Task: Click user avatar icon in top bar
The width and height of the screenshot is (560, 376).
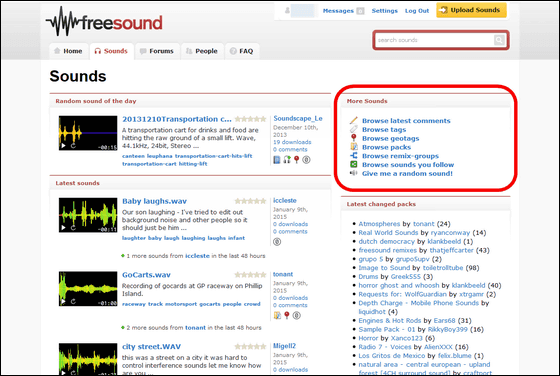Action: [x=287, y=11]
